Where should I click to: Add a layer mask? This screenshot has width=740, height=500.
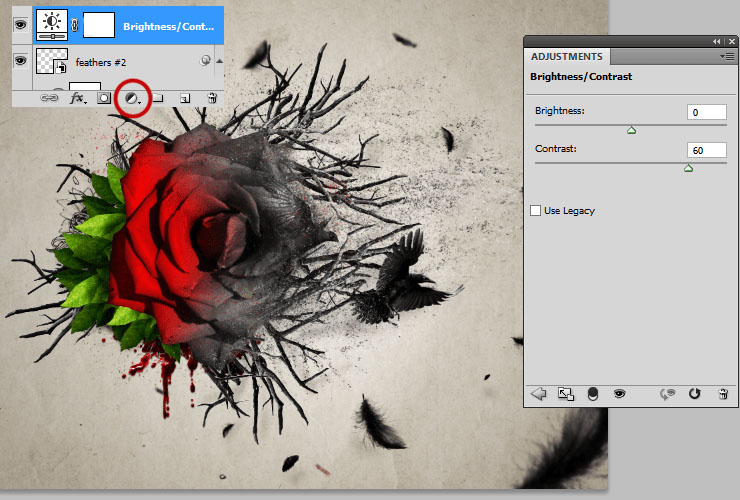pos(104,98)
